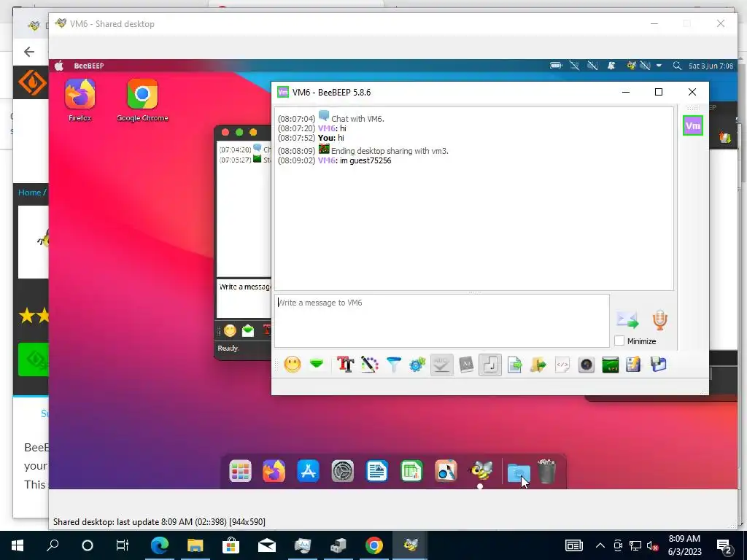
Task: Switch to the BeeBEEP taskbar button
Action: (x=410, y=545)
